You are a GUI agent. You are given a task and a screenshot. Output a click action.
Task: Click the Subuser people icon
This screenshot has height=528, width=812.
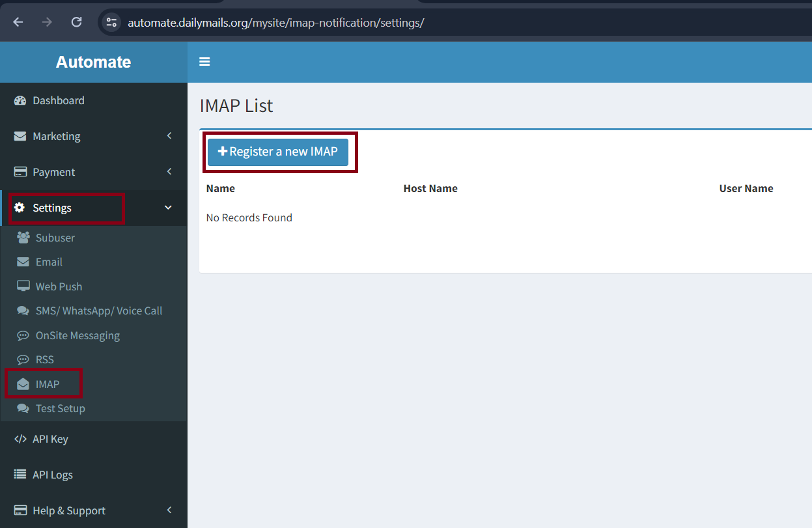pos(23,238)
